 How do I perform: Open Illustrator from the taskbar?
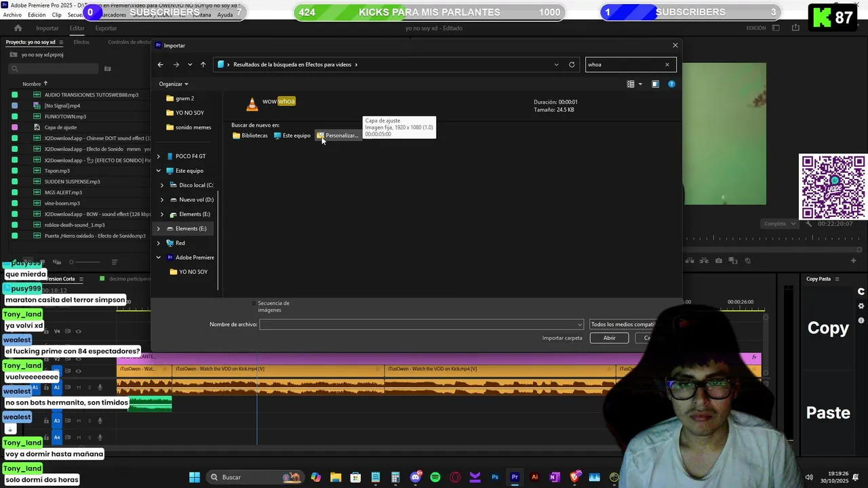pos(534,477)
